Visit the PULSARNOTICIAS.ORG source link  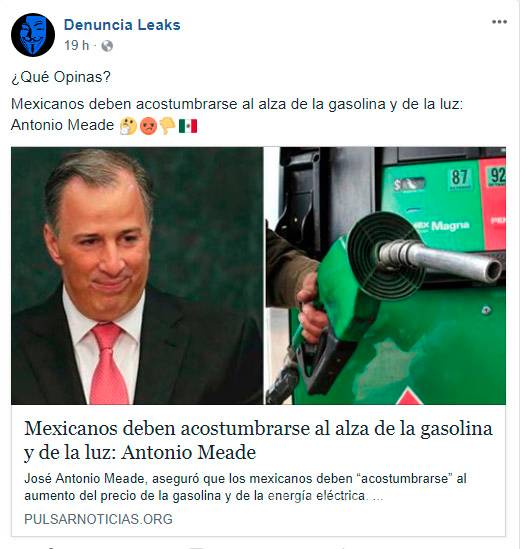pyautogui.click(x=98, y=519)
